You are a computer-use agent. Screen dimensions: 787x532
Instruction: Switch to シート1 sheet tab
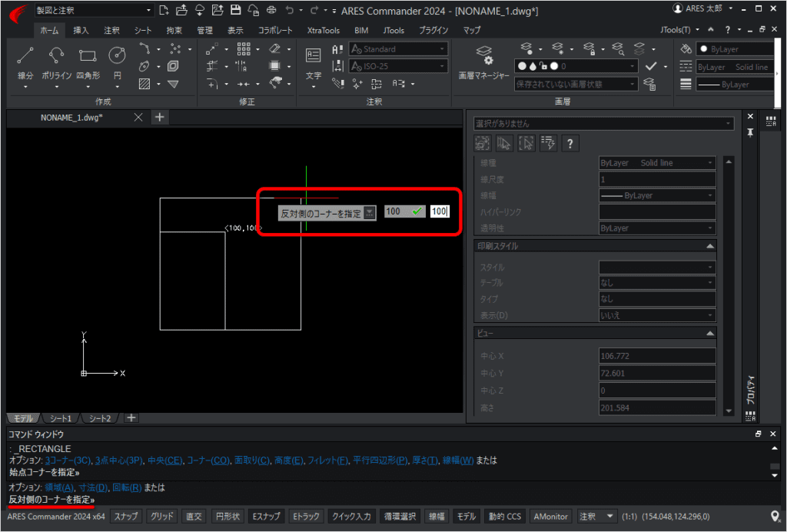pos(61,418)
